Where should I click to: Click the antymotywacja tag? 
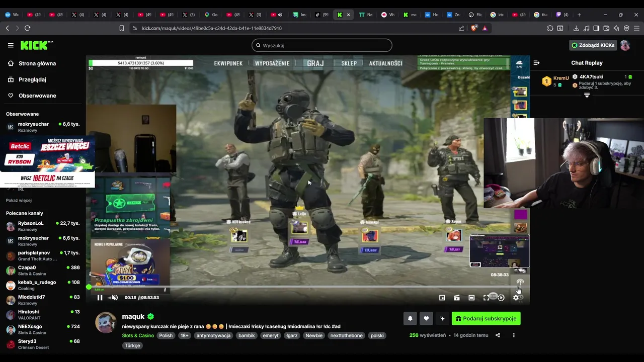pos(213,335)
